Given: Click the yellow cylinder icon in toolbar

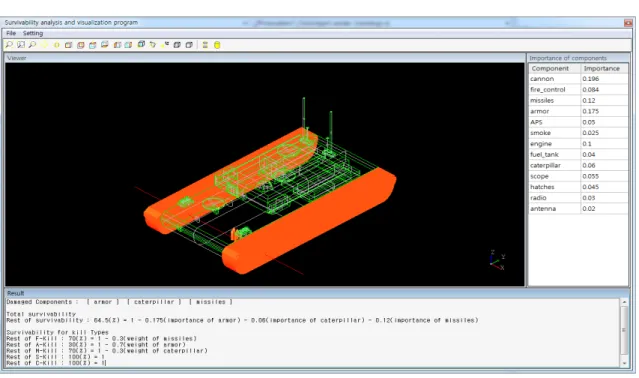Looking at the screenshot, I should click(217, 45).
